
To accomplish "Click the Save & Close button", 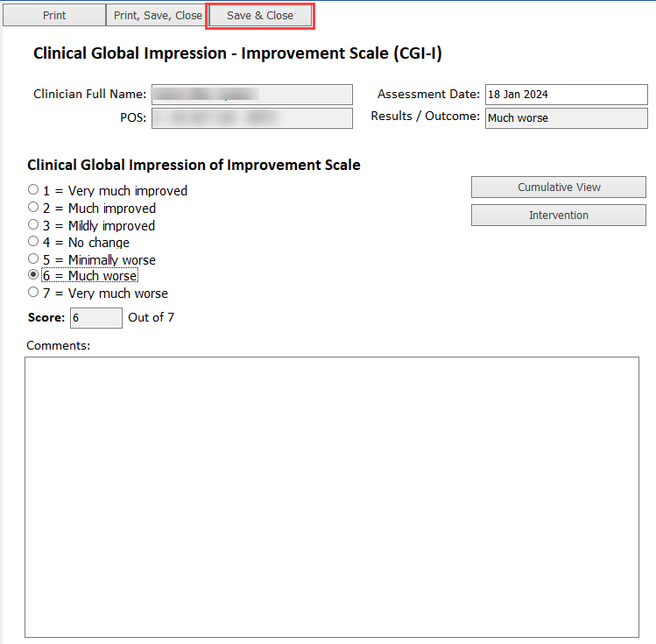I will pos(260,16).
